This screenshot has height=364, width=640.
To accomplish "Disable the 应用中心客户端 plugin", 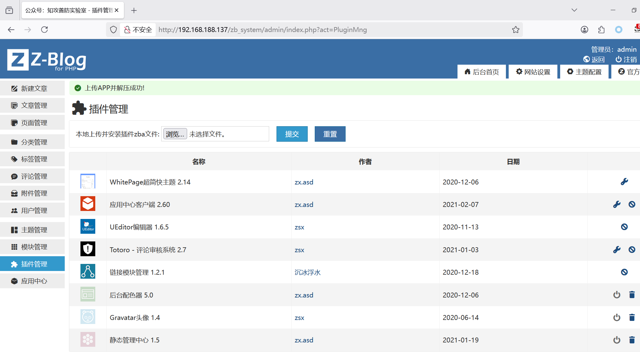I will coord(632,204).
